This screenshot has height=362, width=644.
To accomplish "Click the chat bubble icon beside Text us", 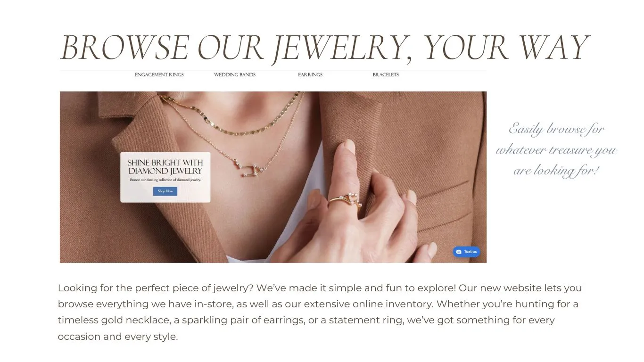I will click(459, 252).
